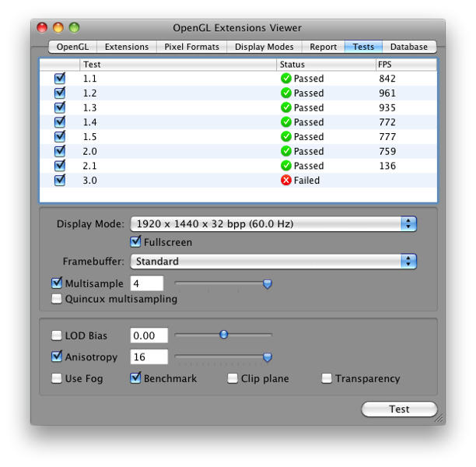
Task: Click the Multisample slider handle
Action: pos(267,284)
